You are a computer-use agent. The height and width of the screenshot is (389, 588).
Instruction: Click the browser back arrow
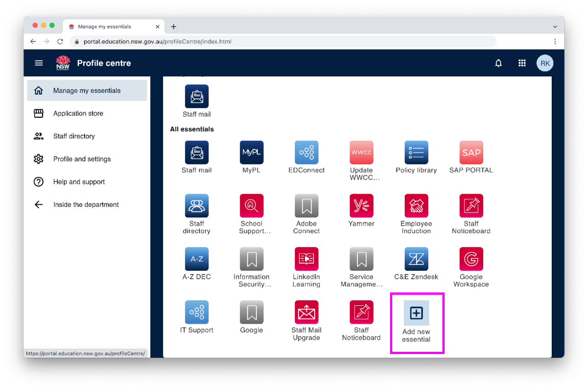coord(33,41)
